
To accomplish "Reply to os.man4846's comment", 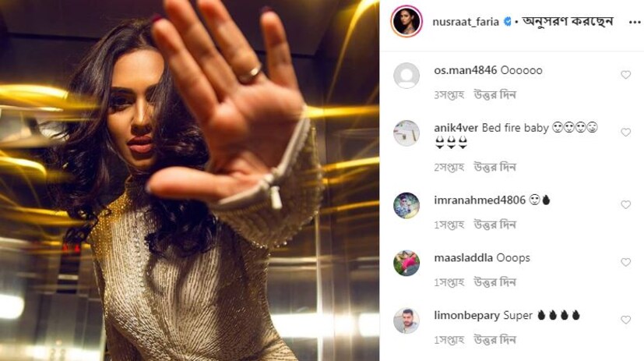I will point(495,95).
